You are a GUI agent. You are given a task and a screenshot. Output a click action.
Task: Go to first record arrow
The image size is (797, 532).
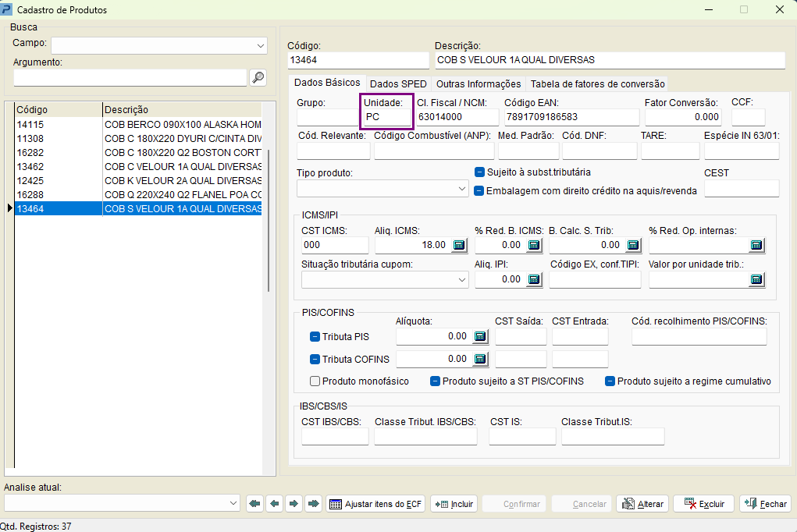[254, 504]
